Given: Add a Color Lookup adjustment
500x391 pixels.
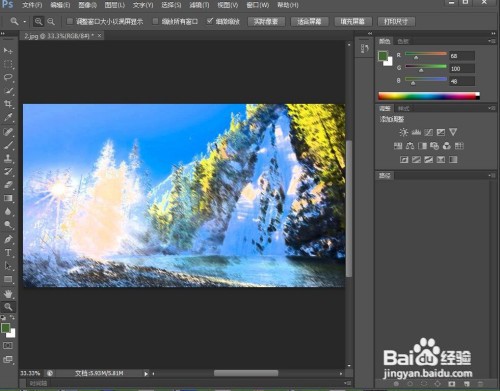Looking at the screenshot, I should [459, 146].
